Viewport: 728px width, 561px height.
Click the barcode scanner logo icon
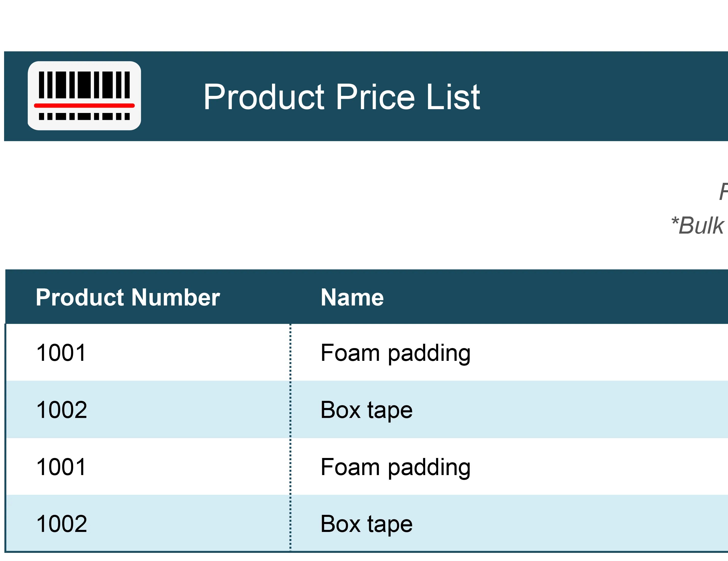(84, 96)
